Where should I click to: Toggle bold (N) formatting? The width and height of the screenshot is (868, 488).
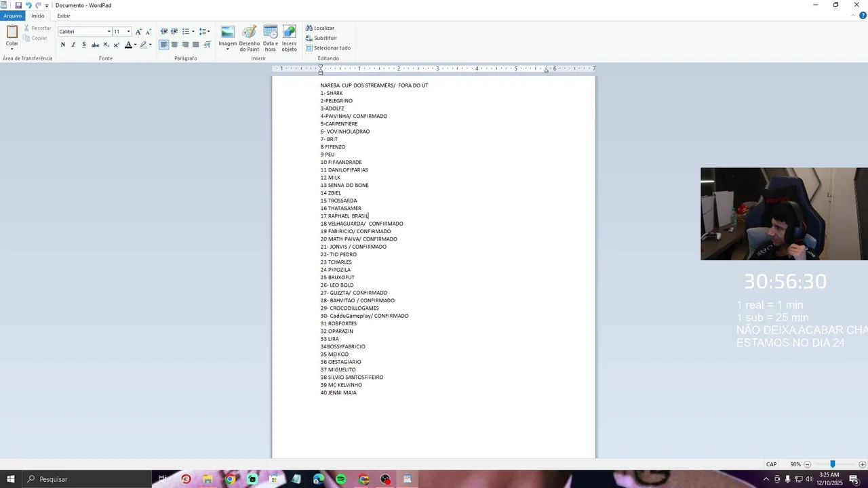(63, 45)
